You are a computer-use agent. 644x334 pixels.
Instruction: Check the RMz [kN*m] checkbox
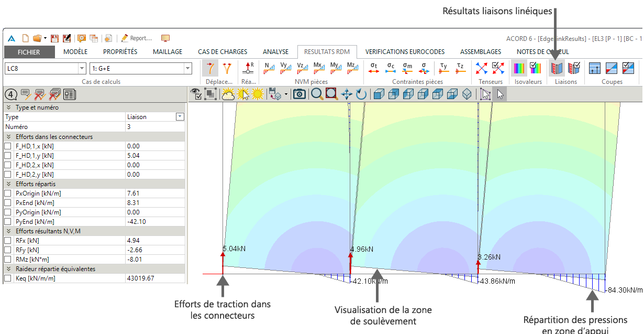coord(8,260)
